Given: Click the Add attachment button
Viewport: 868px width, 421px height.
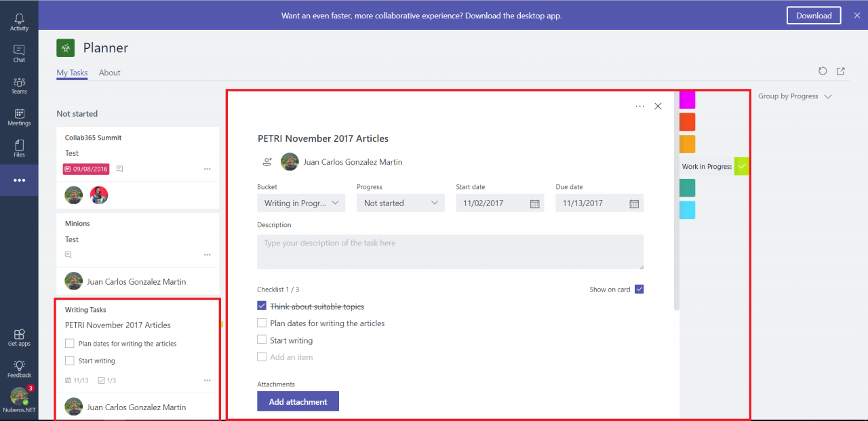Looking at the screenshot, I should [298, 401].
